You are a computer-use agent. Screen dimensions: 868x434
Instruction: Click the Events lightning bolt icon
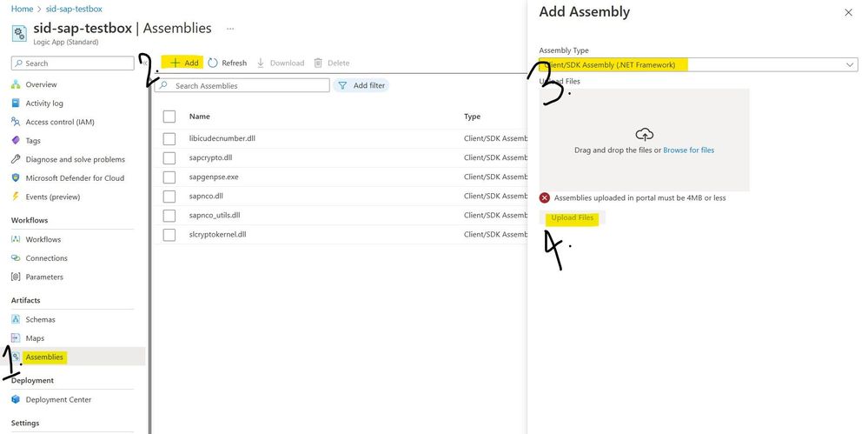point(16,197)
